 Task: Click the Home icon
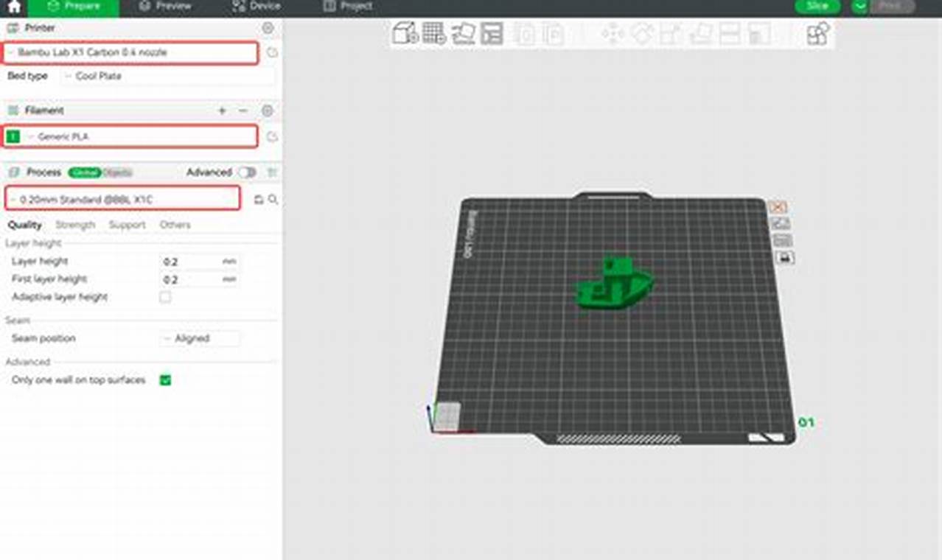13,7
